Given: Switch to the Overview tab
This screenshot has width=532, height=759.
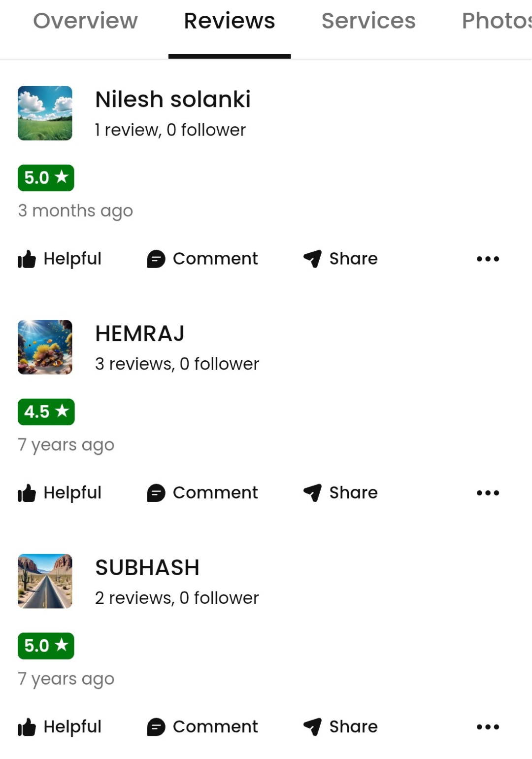Looking at the screenshot, I should (85, 21).
